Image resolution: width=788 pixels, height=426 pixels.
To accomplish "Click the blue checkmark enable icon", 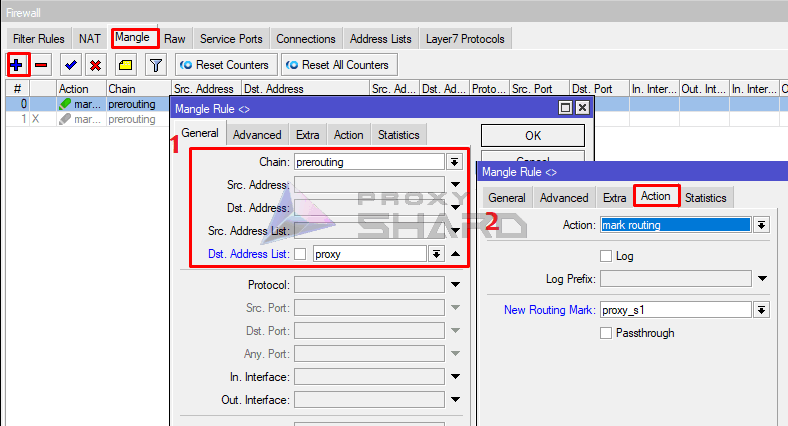I will [71, 65].
